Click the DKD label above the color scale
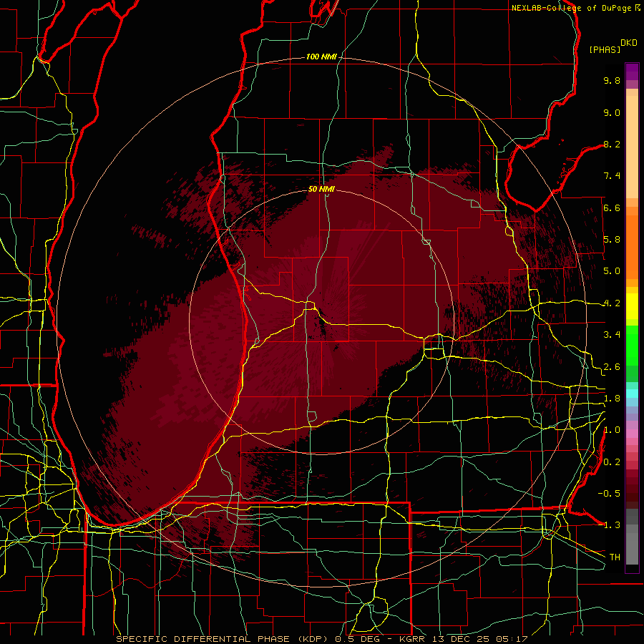The image size is (644, 644). coord(629,43)
